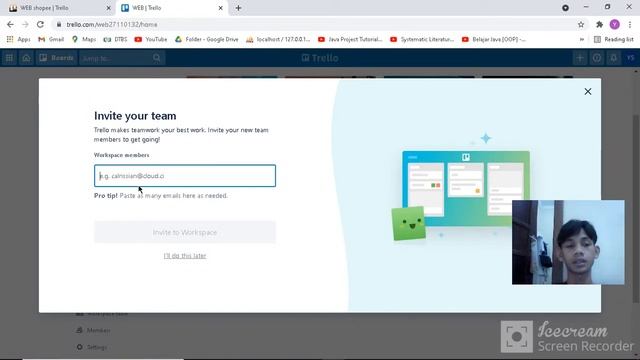
Task: Open Trello account avatar YS
Action: [631, 58]
